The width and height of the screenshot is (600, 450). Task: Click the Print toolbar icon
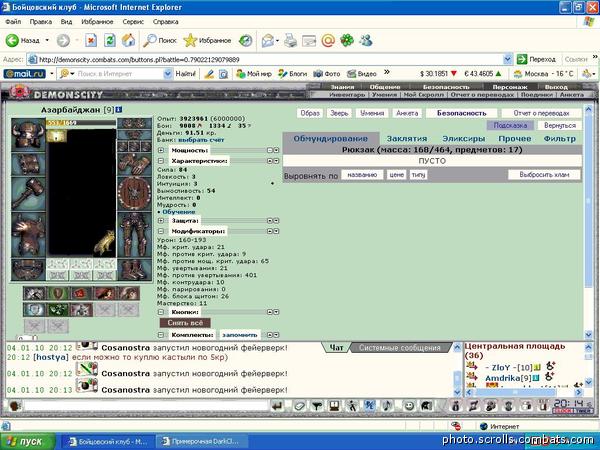(x=290, y=40)
